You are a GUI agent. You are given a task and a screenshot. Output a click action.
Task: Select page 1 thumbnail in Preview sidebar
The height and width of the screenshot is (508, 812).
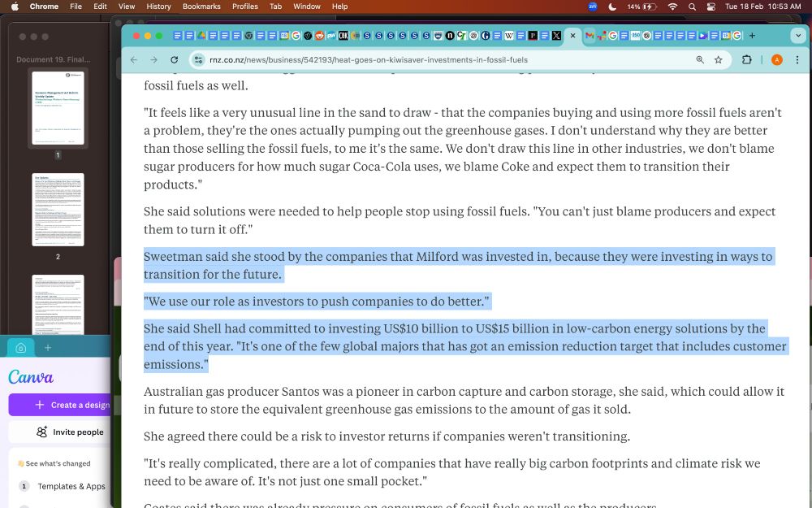[58, 108]
